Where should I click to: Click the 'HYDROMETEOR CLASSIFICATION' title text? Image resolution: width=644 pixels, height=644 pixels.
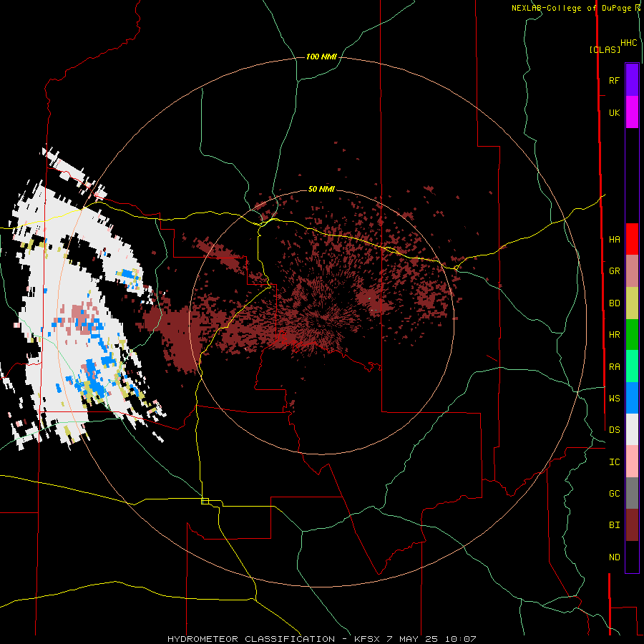[x=251, y=639]
